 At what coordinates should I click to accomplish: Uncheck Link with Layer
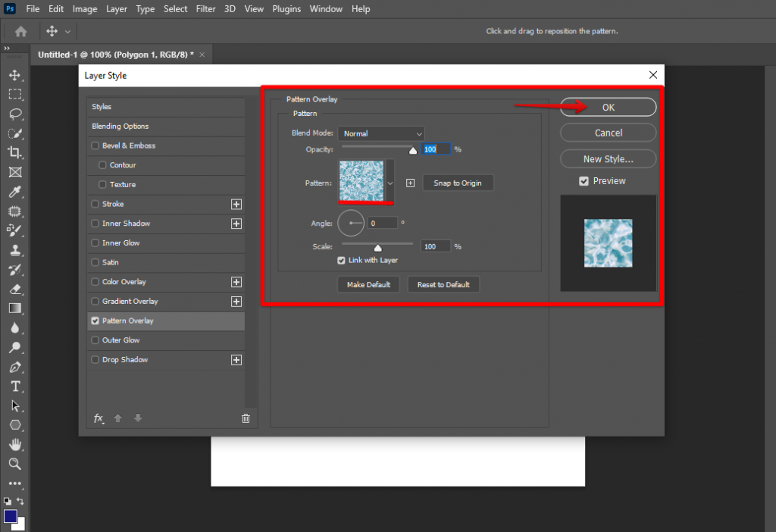point(341,260)
